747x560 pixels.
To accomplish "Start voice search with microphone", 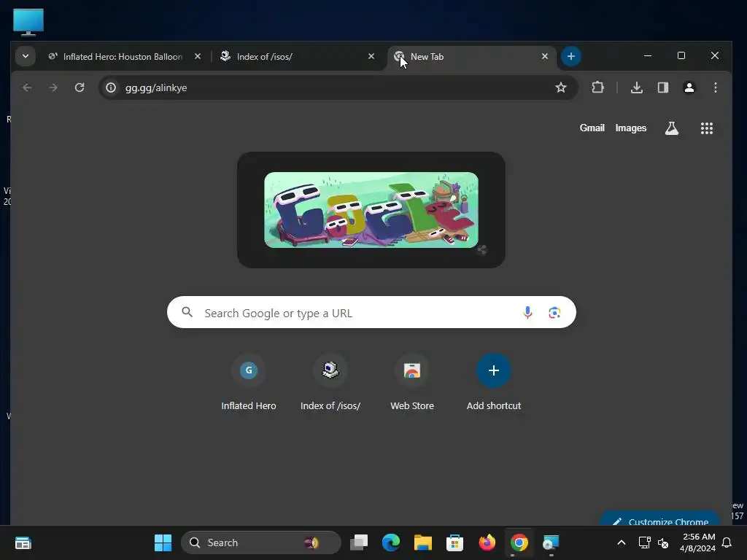I will (x=527, y=312).
